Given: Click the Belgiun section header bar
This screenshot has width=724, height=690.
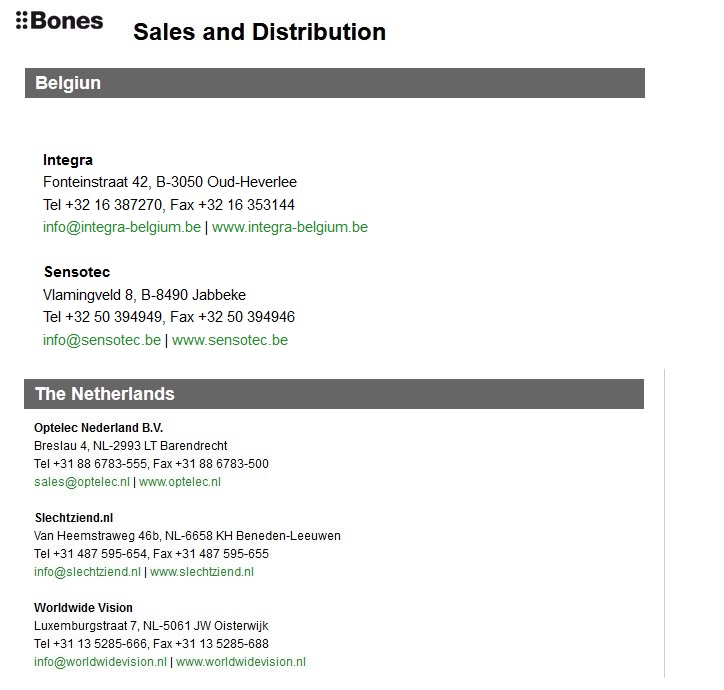Looking at the screenshot, I should click(334, 83).
